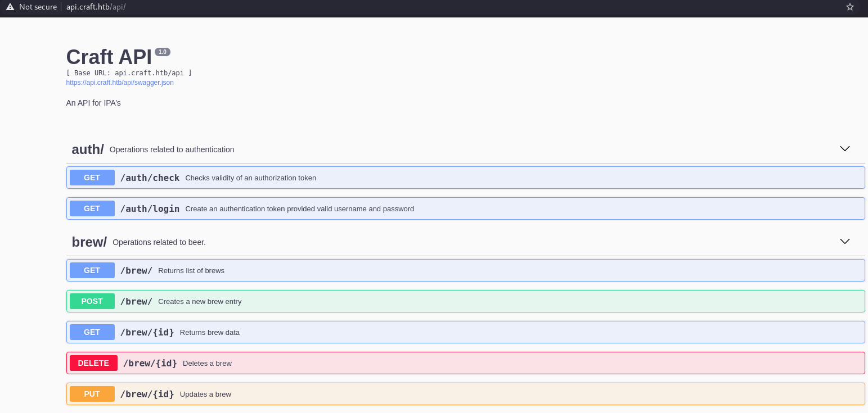Expand GET /auth/login endpoint

tap(465, 208)
